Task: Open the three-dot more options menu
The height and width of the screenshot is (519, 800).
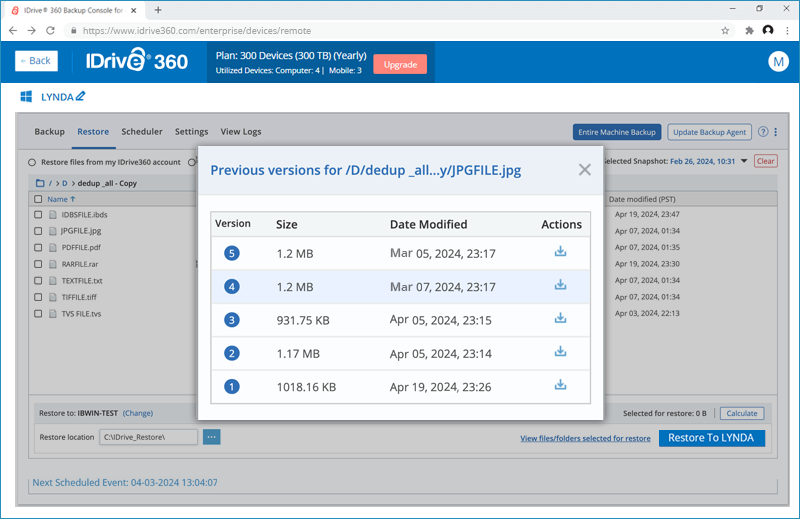Action: tap(776, 132)
